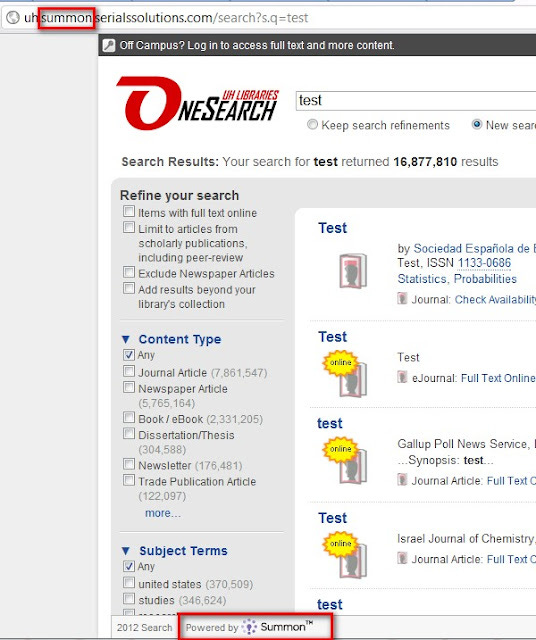
Task: Tick the Book / eBook checkbox
Action: tap(129, 418)
